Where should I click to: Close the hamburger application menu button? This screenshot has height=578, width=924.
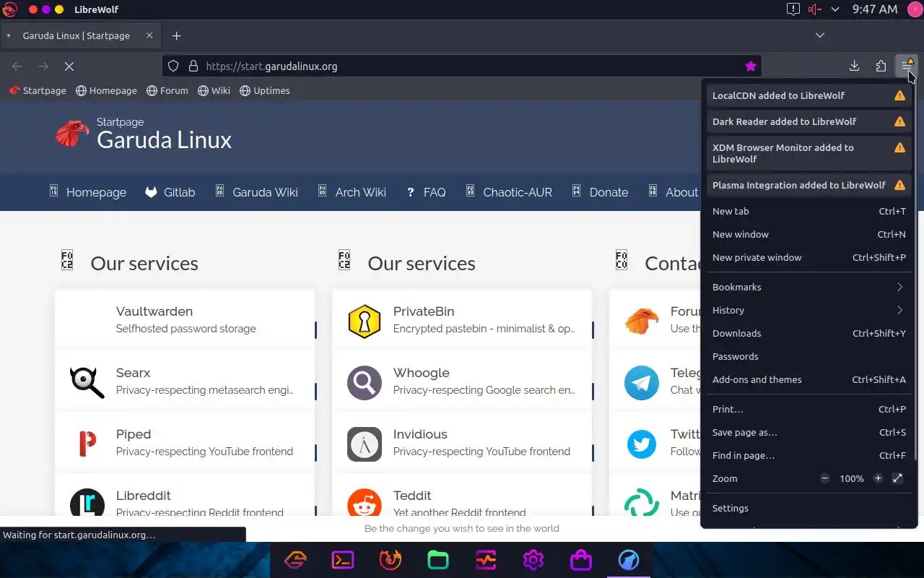pos(907,66)
